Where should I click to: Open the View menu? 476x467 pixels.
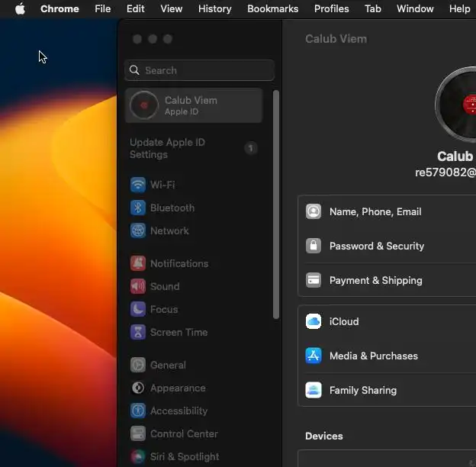[171, 8]
